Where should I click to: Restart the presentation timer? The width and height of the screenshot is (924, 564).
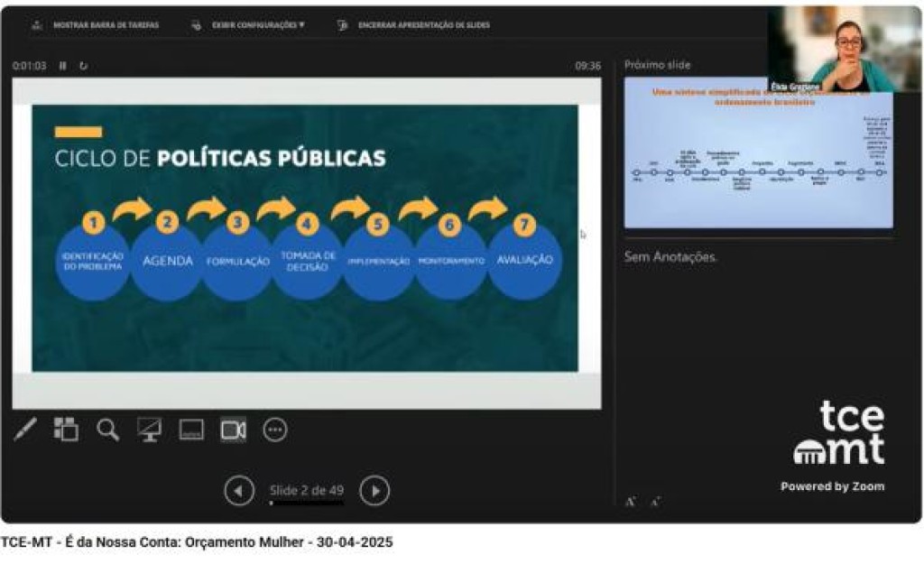(84, 65)
